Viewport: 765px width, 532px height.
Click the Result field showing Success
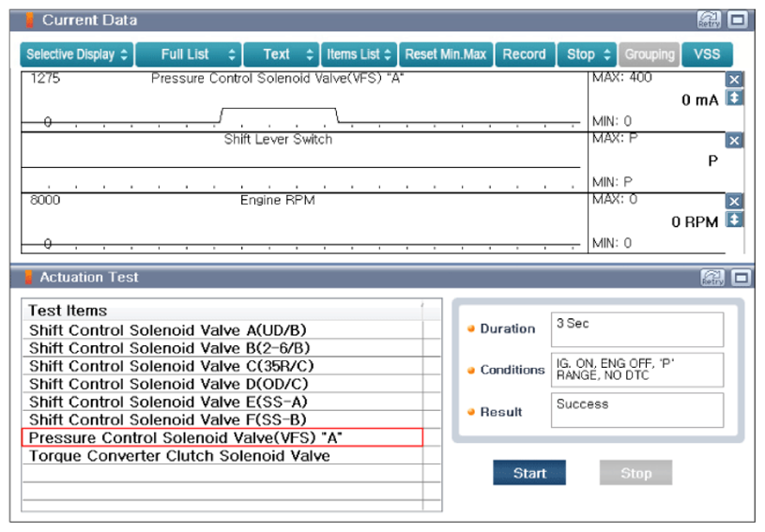click(637, 410)
